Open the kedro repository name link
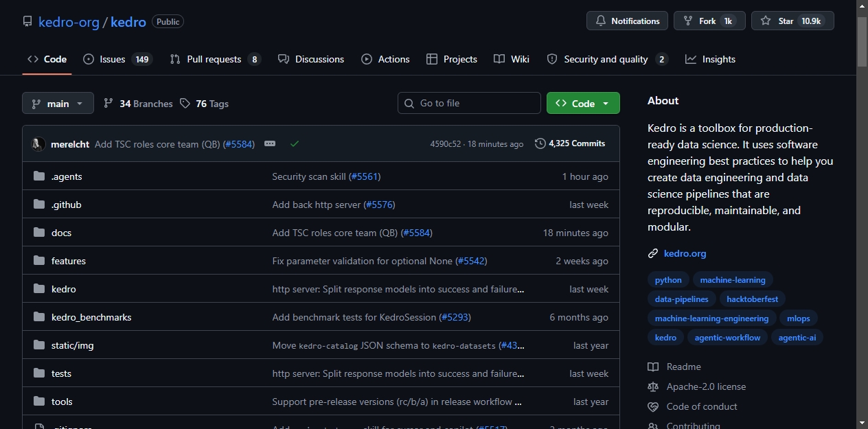The width and height of the screenshot is (868, 429). [x=128, y=22]
